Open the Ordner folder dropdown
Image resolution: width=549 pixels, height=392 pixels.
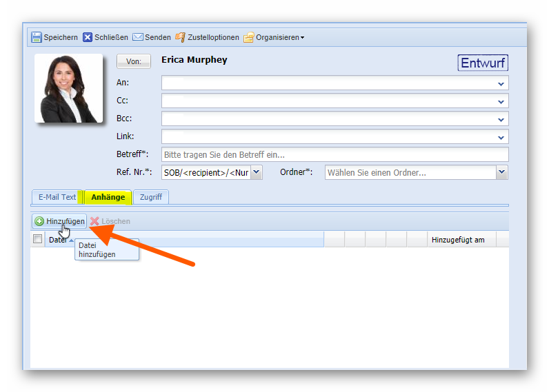501,172
